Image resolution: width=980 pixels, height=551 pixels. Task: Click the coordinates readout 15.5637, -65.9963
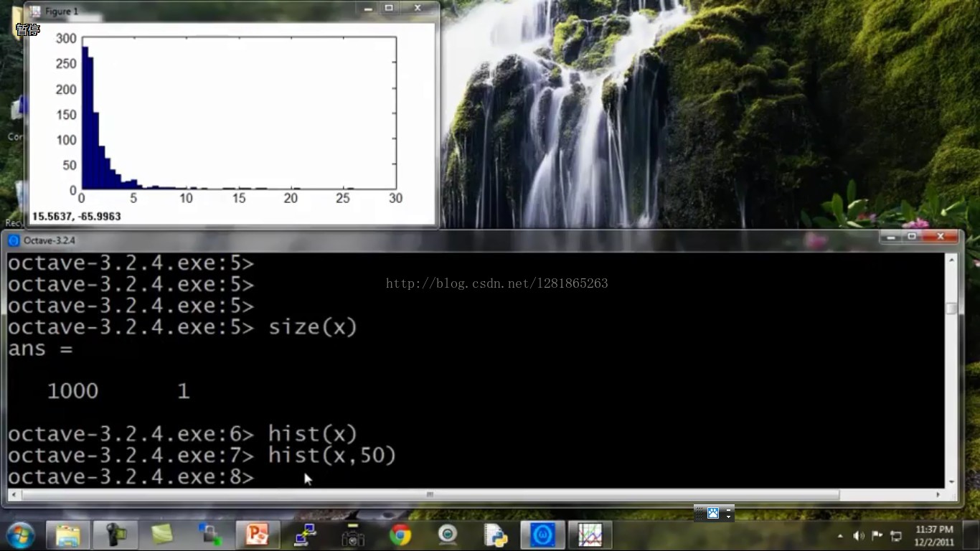click(x=76, y=217)
